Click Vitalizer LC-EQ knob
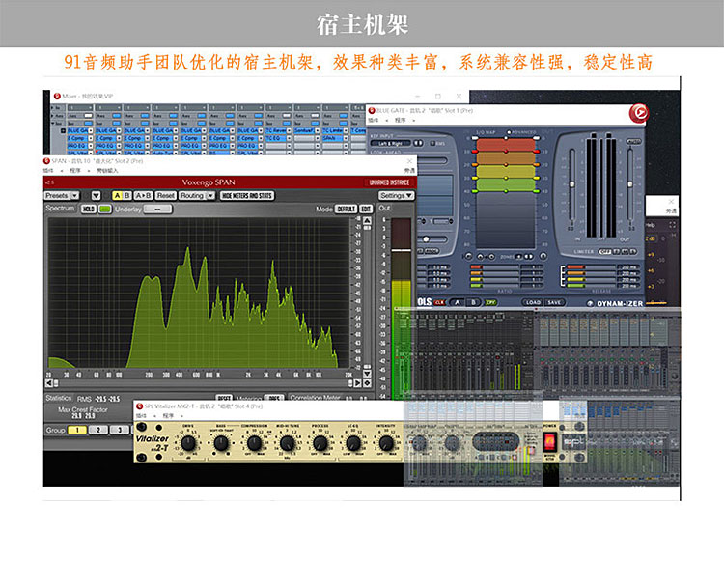 point(353,443)
